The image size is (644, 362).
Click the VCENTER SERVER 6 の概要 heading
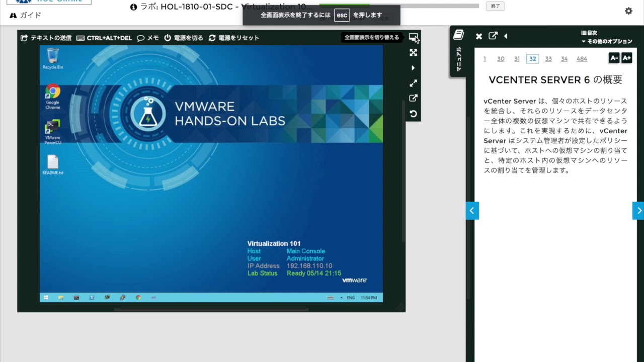[x=555, y=80]
